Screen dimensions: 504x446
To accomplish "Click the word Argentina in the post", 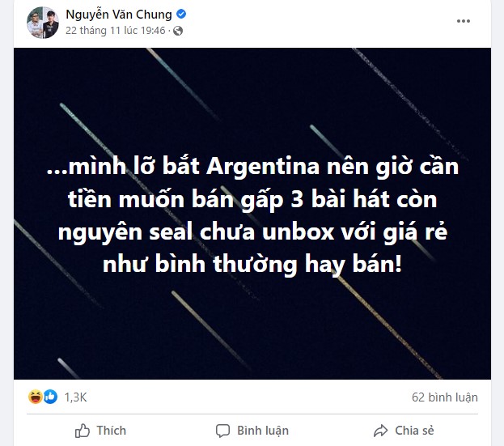I will [x=263, y=167].
